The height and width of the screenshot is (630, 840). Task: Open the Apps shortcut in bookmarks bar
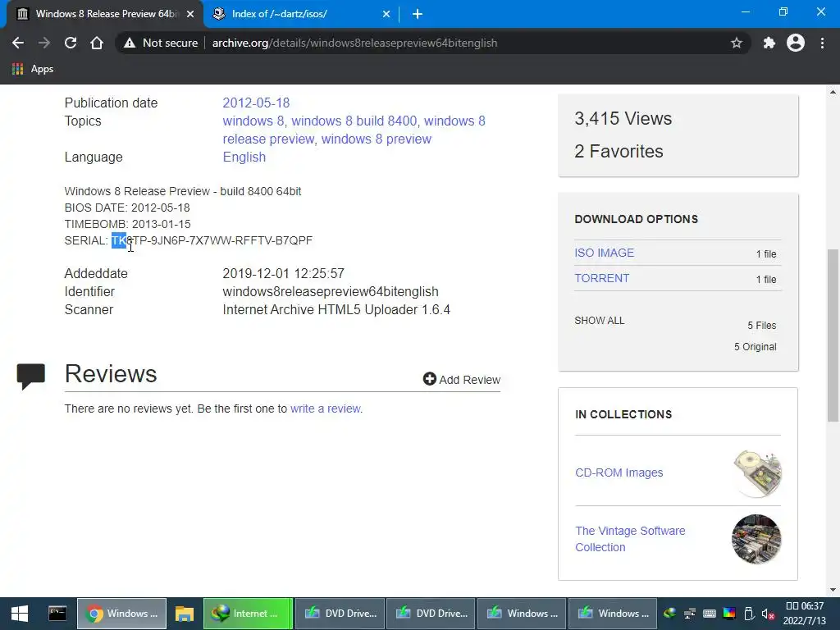pyautogui.click(x=33, y=69)
